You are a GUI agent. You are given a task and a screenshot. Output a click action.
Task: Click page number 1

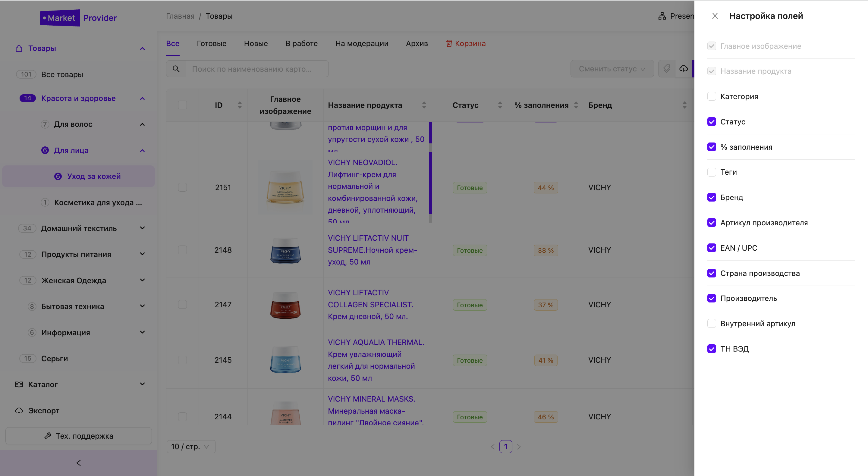(x=506, y=447)
